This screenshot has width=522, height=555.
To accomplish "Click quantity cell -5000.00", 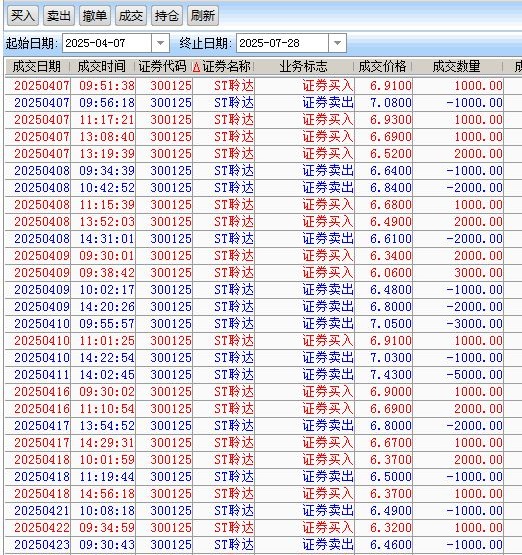I will coord(474,374).
